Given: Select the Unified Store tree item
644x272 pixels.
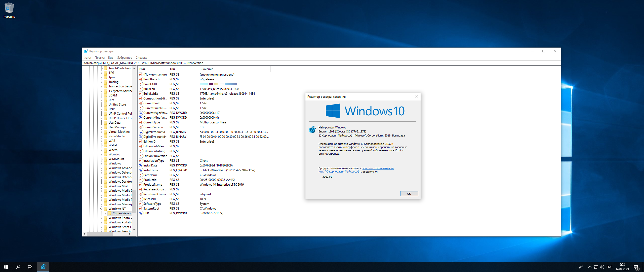Looking at the screenshot, I should (x=117, y=105).
